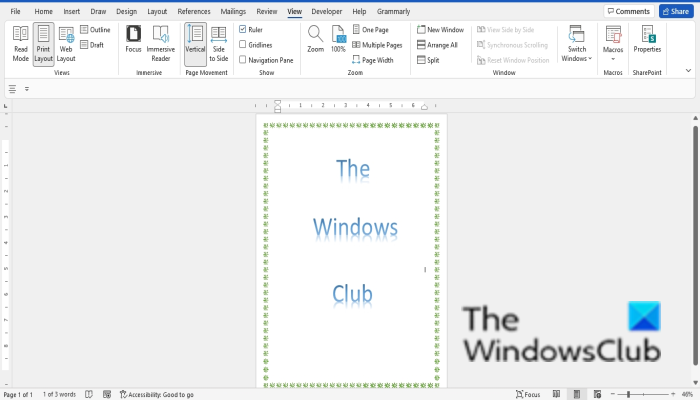
Task: Open a New Window
Action: click(x=440, y=29)
